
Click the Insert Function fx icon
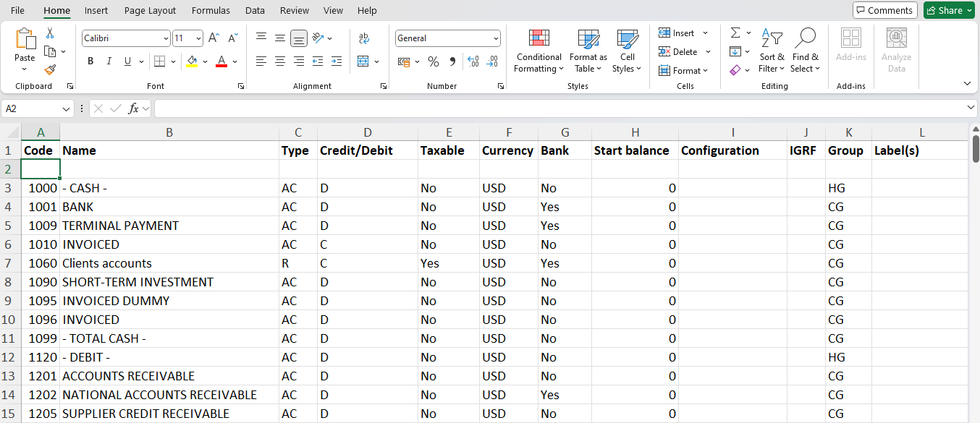(133, 108)
